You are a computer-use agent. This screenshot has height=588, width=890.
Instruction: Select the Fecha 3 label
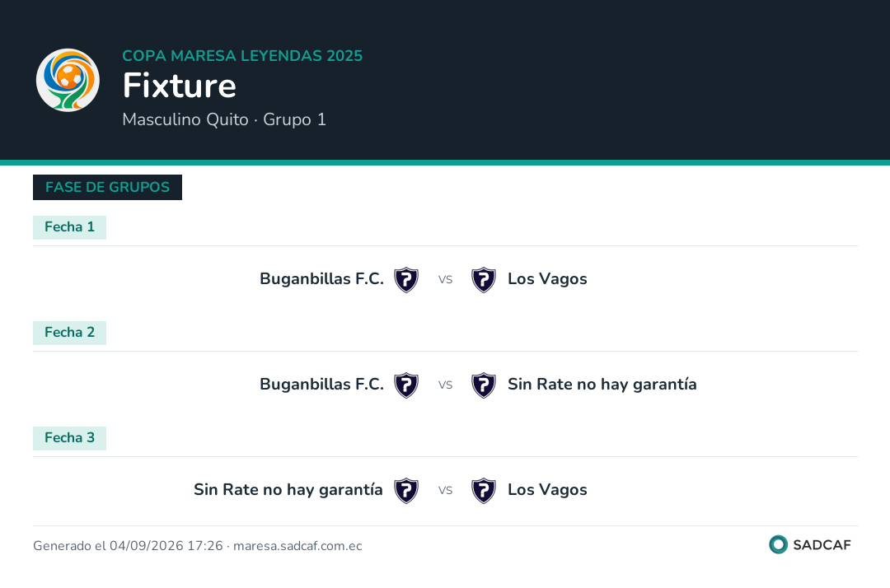(69, 438)
